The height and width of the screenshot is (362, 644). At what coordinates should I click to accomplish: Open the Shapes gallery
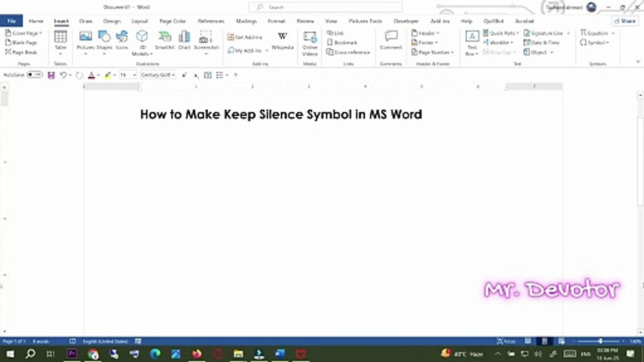pos(104,42)
